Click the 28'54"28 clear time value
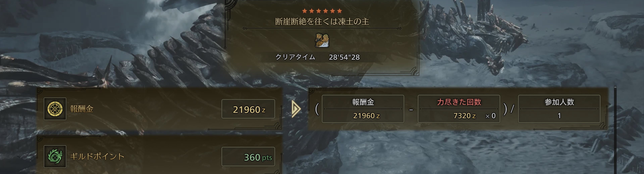Screen dimensions: 644x174 click(344, 57)
